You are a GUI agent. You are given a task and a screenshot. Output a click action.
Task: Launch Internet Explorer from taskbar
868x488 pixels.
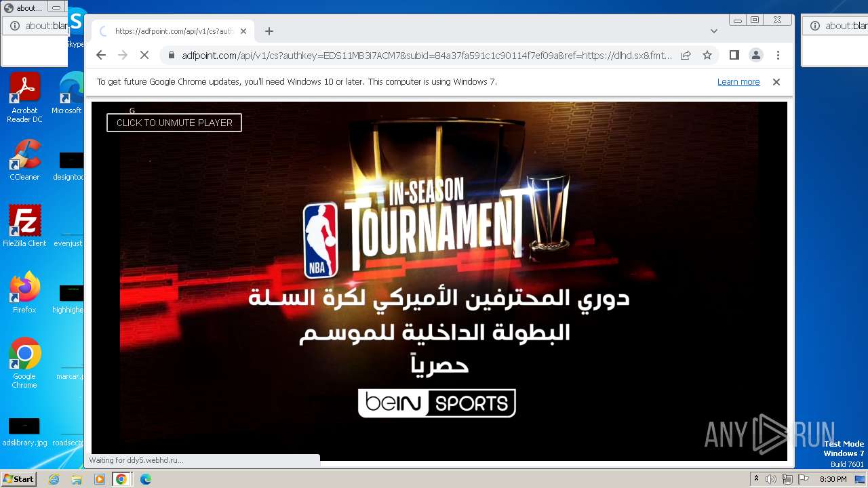tap(54, 479)
